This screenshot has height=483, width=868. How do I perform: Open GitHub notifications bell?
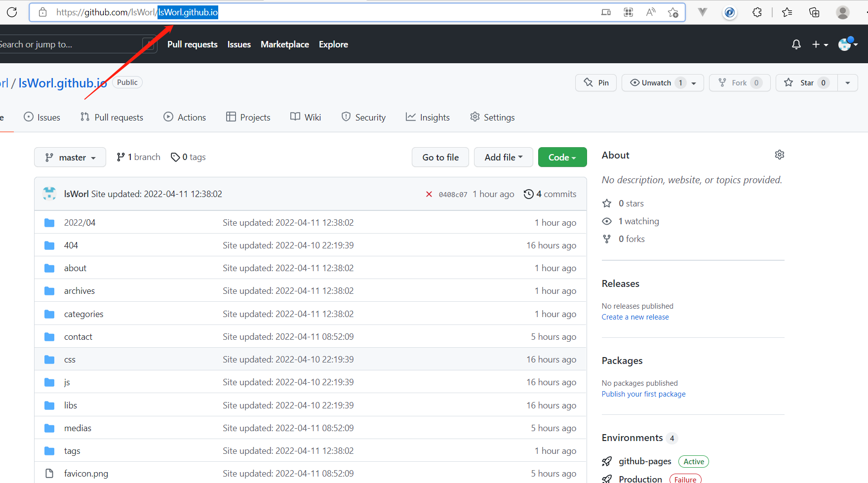tap(796, 44)
